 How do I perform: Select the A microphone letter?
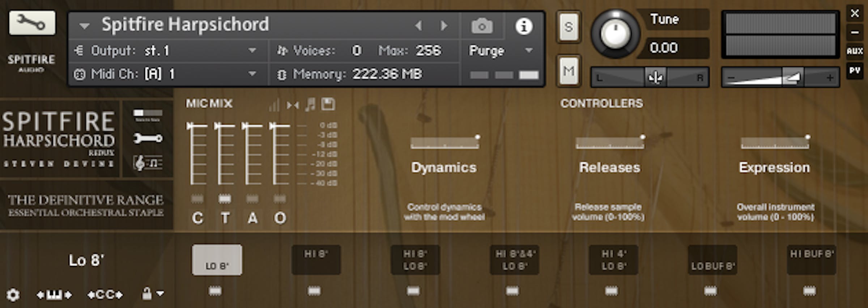pyautogui.click(x=252, y=218)
